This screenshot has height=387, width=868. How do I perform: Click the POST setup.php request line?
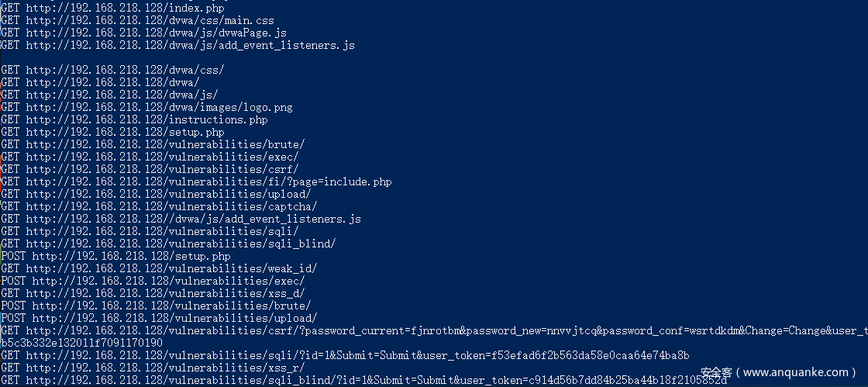tap(115, 256)
